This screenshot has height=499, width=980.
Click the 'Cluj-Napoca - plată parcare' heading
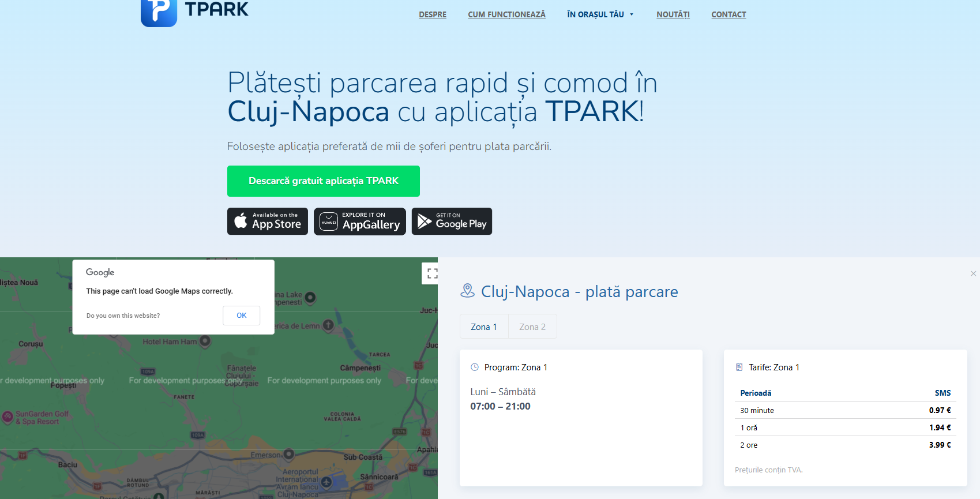tap(580, 291)
